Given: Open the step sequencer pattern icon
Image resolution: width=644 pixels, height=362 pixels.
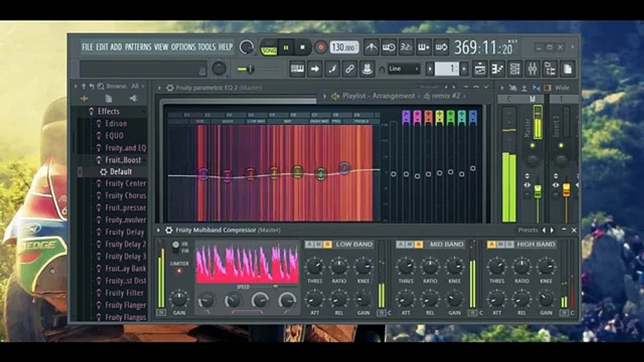Looking at the screenshot, I should click(498, 69).
